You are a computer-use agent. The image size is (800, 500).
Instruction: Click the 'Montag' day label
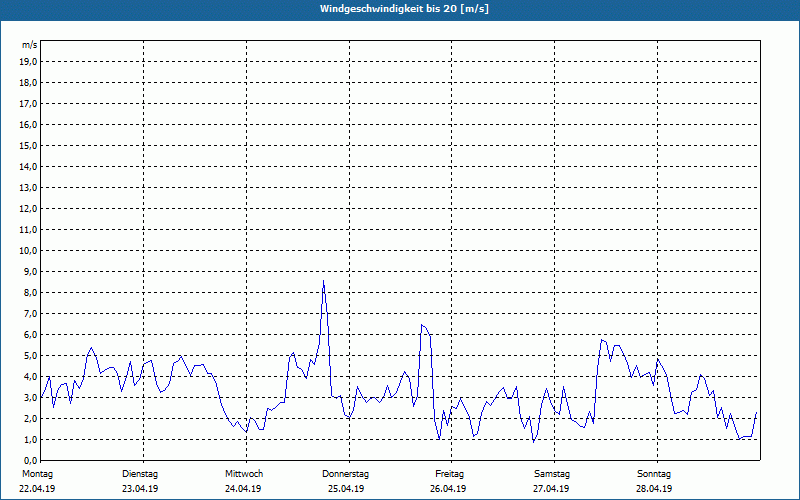[37, 474]
